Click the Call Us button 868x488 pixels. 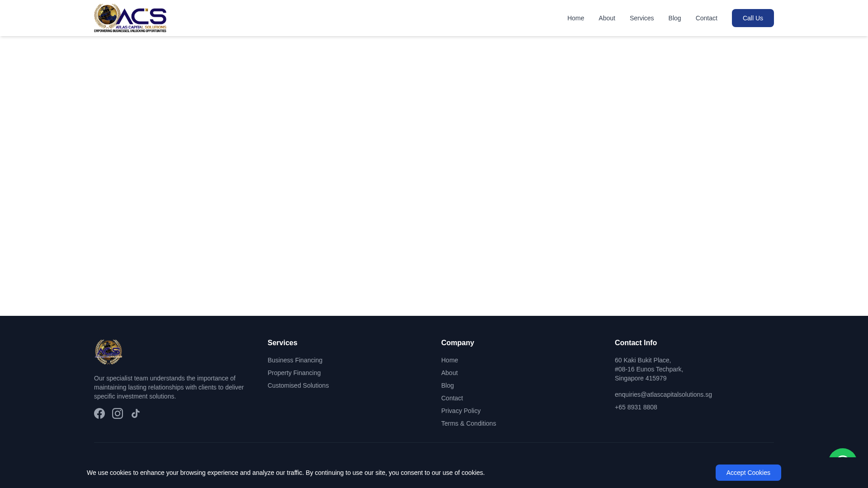(753, 18)
